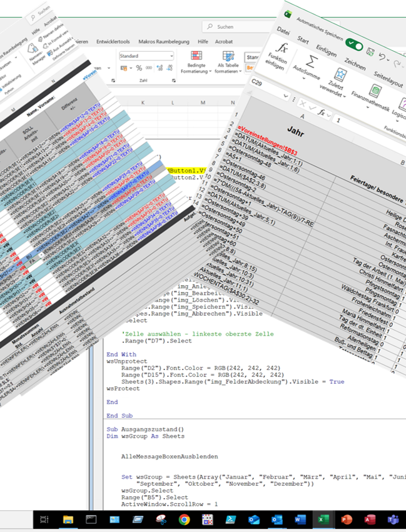The height and width of the screenshot is (532, 406).
Task: Open the Seitenlayout ribbon tab
Action: (x=388, y=79)
